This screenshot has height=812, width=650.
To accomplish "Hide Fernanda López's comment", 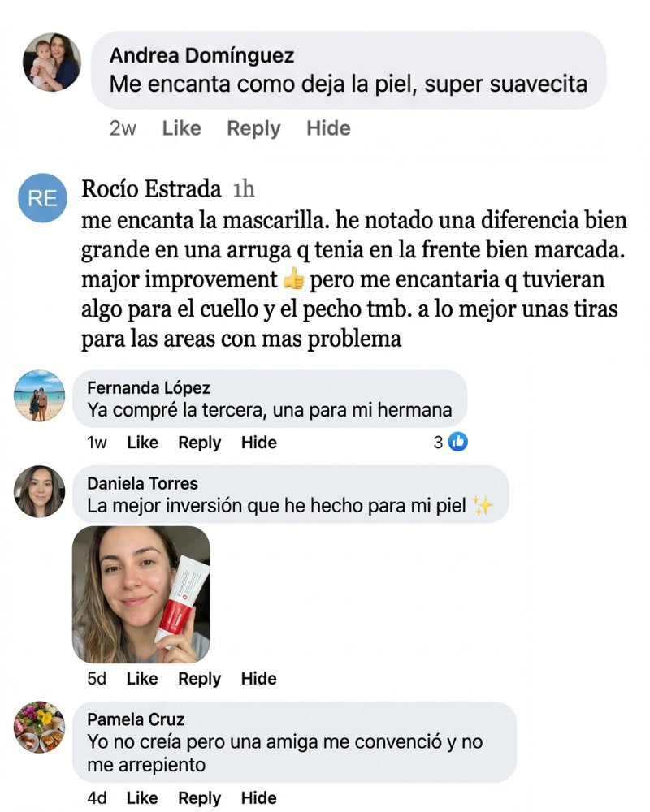I will [x=258, y=443].
